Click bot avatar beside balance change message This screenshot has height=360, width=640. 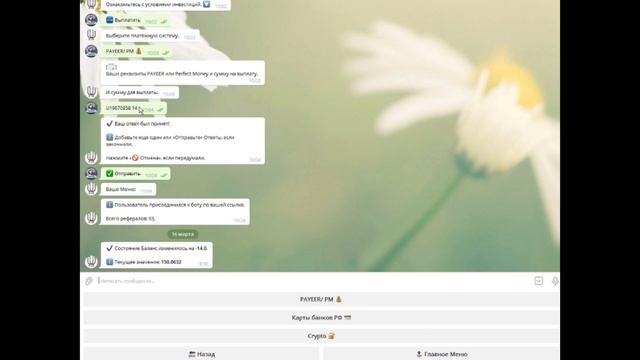(91, 261)
